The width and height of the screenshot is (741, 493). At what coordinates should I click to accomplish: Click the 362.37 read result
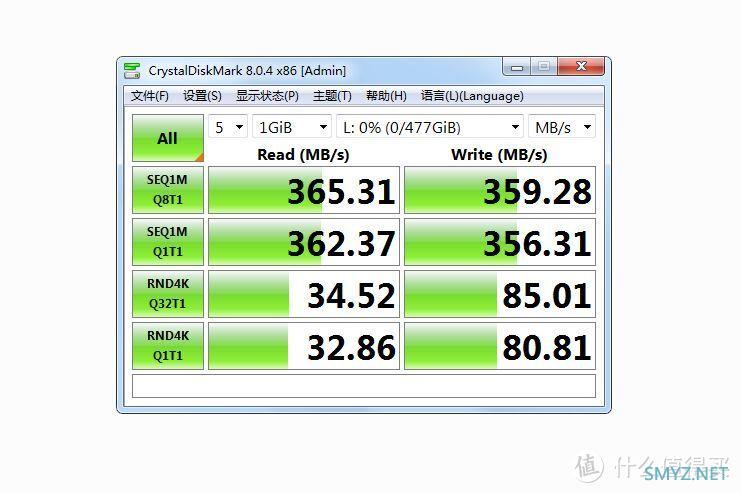coord(304,242)
